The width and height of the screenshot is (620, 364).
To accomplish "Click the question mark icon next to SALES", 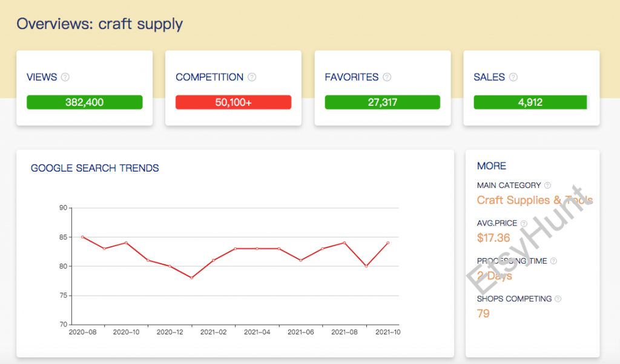I will coord(513,77).
